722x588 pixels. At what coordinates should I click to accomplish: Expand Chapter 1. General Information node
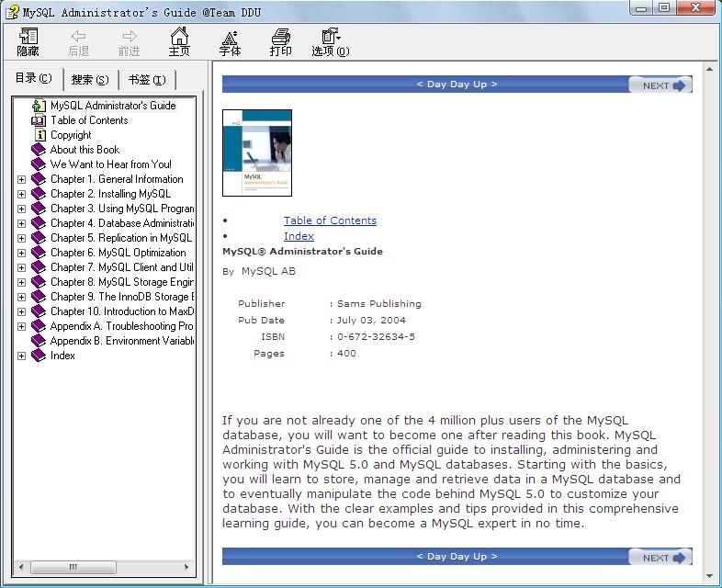point(21,179)
